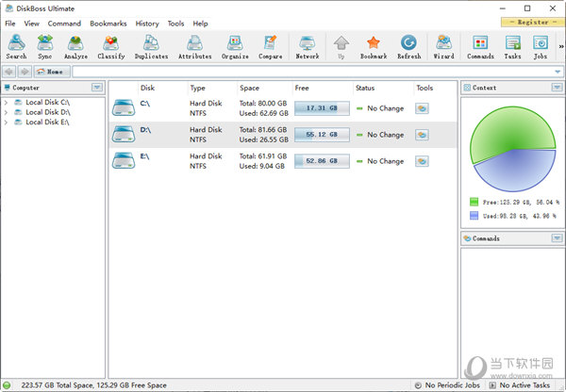This screenshot has width=566, height=392.
Task: Open the Network browser icon
Action: [x=308, y=46]
